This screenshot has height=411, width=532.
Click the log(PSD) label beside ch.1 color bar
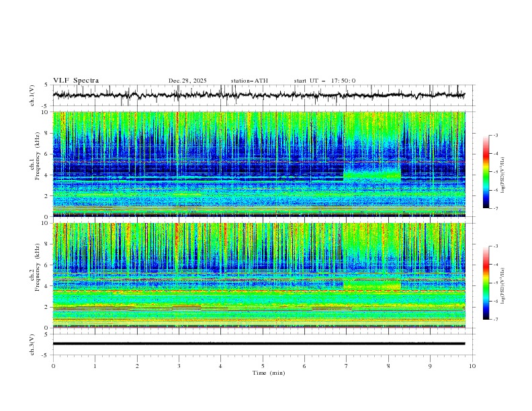click(x=503, y=175)
